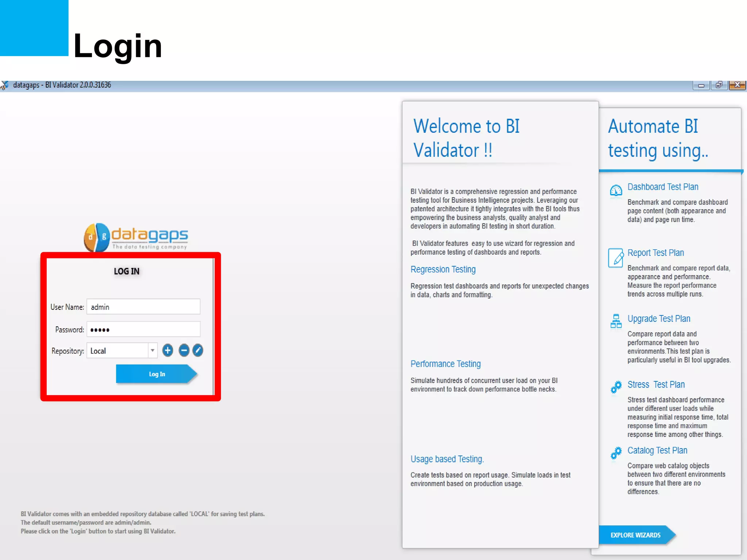
Task: Click the EXPLORE WIZARDS button
Action: pyautogui.click(x=637, y=535)
